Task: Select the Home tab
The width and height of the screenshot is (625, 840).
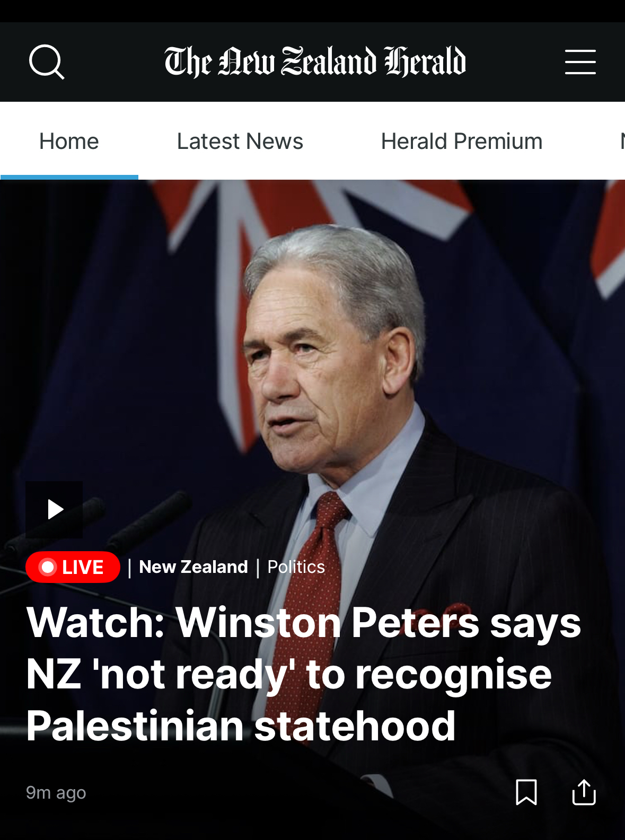Action: tap(69, 142)
